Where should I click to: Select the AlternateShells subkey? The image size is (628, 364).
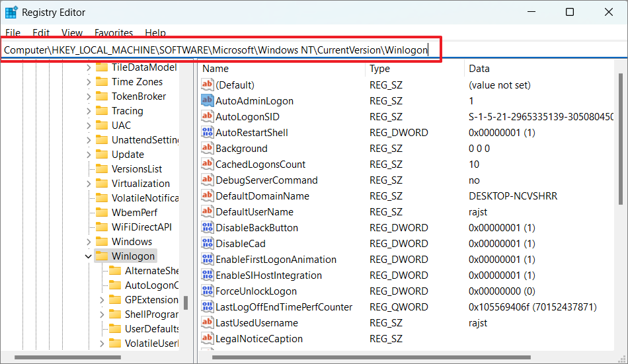coord(151,271)
